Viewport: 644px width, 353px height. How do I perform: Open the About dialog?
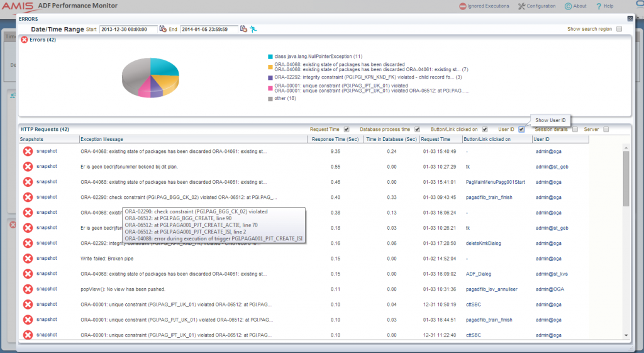coord(576,6)
